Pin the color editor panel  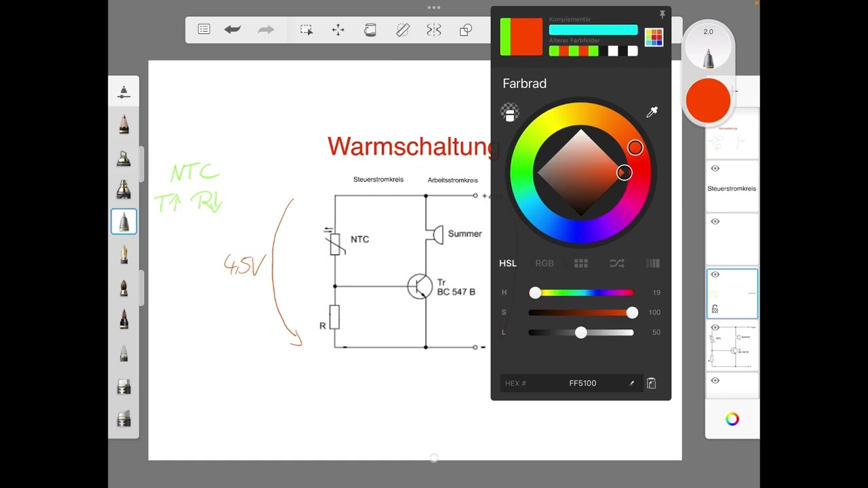coord(662,14)
